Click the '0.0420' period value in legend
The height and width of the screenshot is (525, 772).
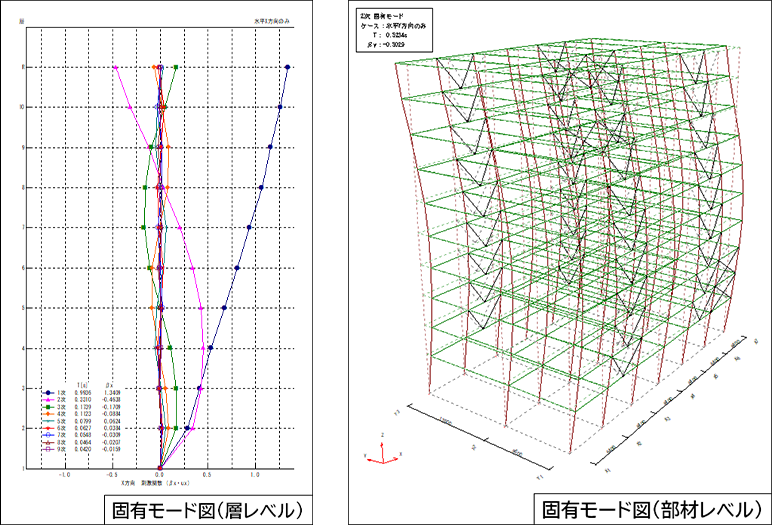pos(82,449)
